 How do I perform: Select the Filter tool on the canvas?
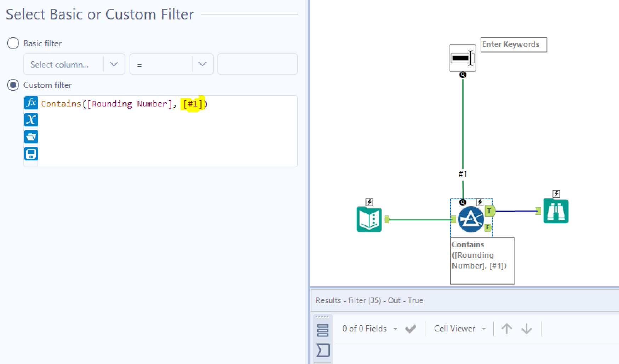point(471,219)
